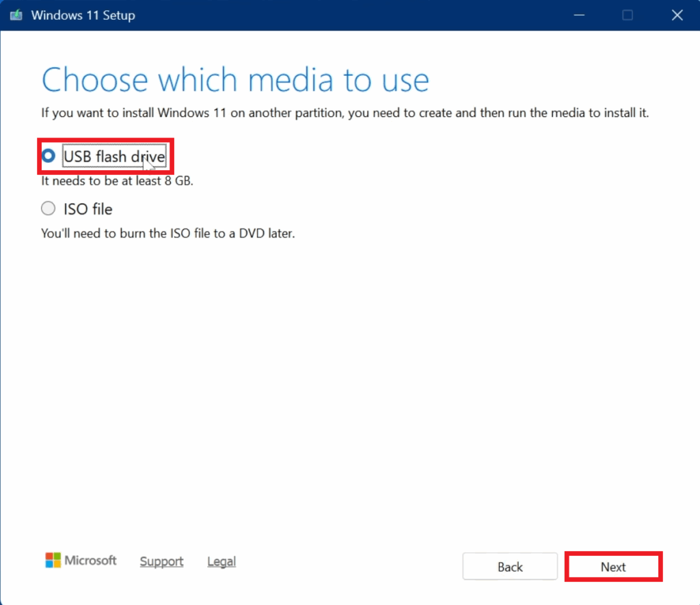Click the Microsoft four-color logo
Screen dimensions: 700x605
(x=53, y=561)
